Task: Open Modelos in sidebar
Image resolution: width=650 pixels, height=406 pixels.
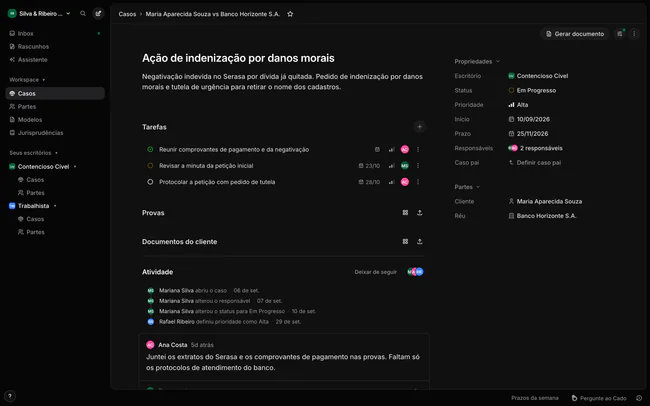Action: (x=55, y=119)
